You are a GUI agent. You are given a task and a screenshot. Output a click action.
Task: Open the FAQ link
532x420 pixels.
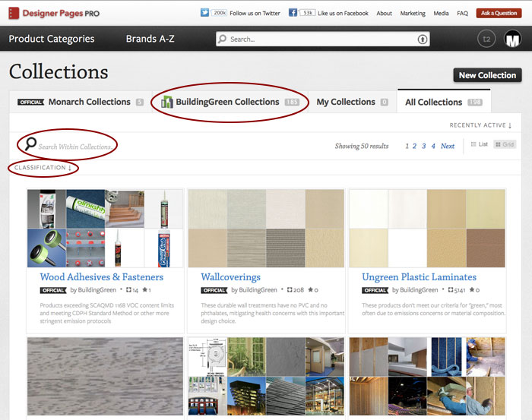point(462,13)
